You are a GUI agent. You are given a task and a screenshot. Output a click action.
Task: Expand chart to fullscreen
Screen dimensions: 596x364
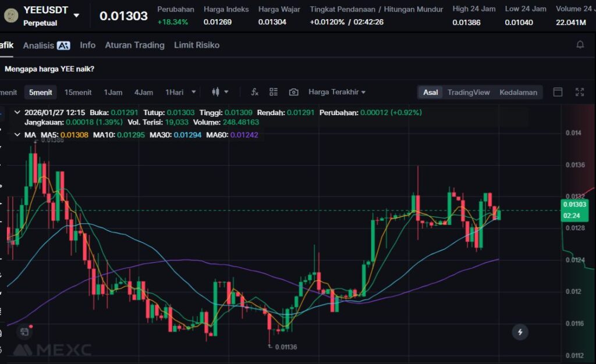point(579,92)
